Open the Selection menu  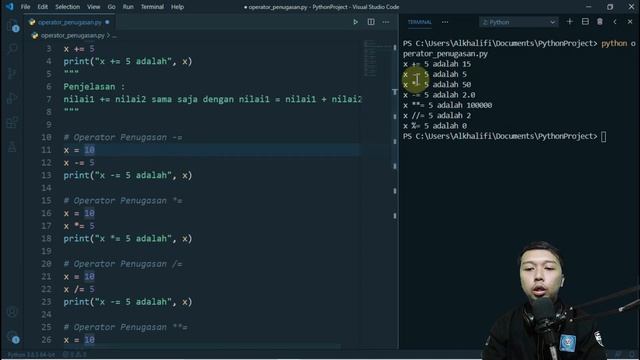click(x=67, y=7)
